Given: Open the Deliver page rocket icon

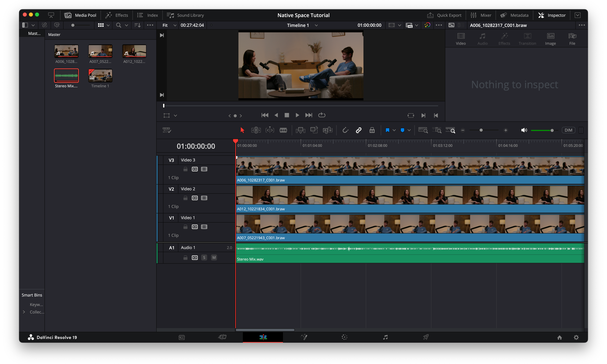Looking at the screenshot, I should 426,337.
